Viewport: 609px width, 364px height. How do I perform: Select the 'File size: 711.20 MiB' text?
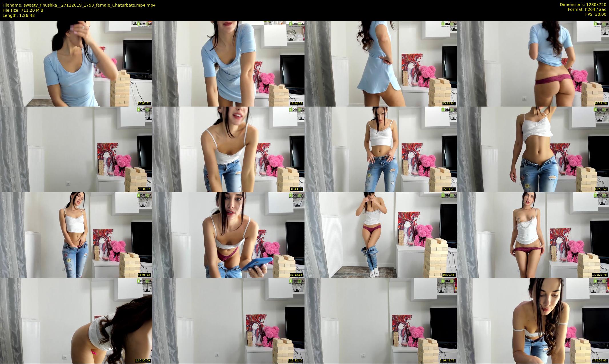[x=23, y=10]
